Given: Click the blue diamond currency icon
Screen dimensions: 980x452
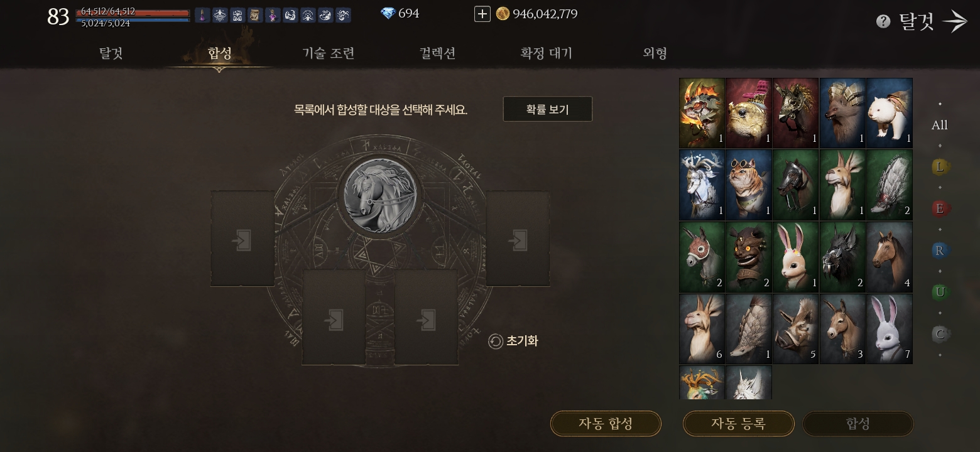Looking at the screenshot, I should coord(388,13).
